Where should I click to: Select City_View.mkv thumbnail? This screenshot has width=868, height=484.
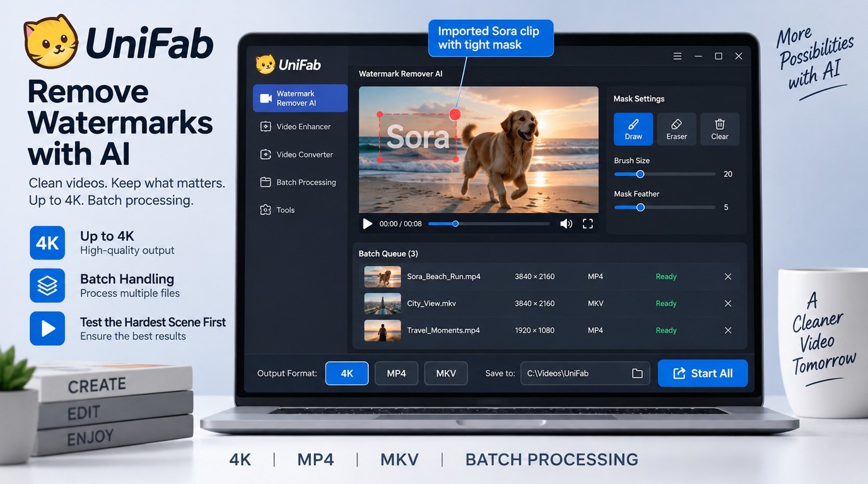(382, 304)
